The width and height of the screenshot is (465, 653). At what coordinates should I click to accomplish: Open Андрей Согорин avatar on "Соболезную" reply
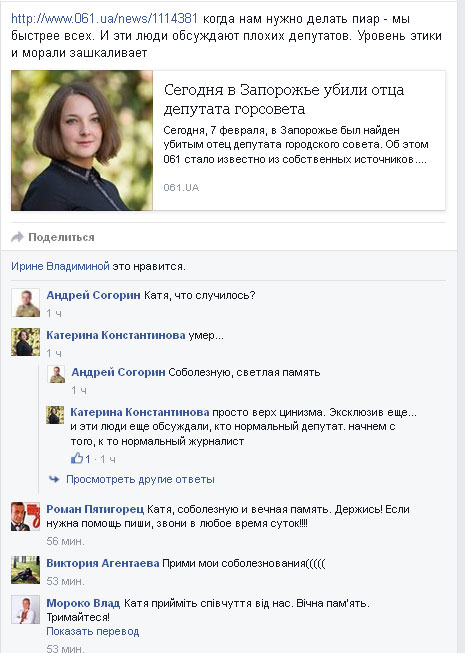pyautogui.click(x=56, y=374)
